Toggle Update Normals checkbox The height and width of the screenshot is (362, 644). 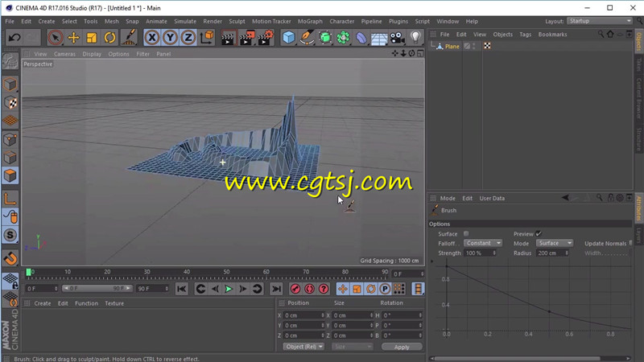(x=630, y=243)
